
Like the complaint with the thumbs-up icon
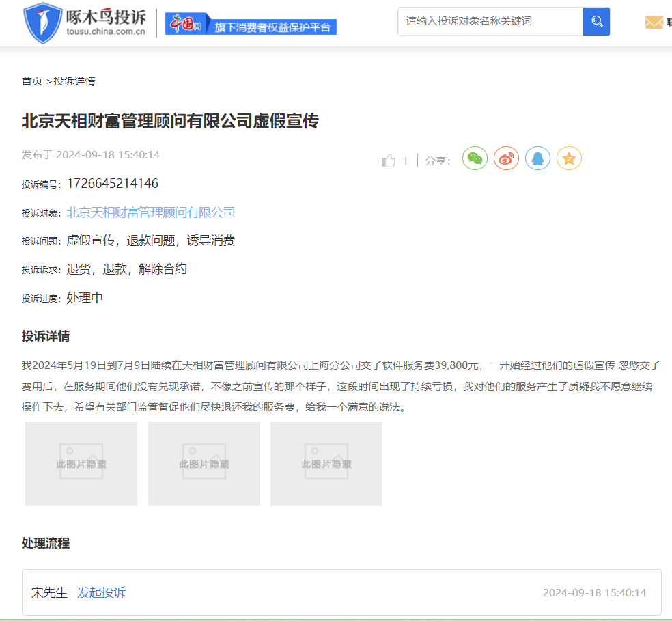click(389, 161)
